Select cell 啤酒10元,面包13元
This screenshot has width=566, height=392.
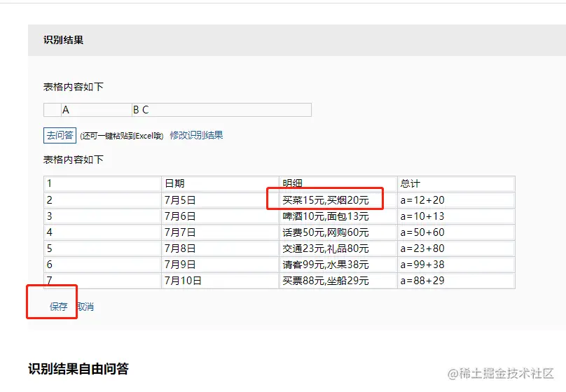pos(338,216)
